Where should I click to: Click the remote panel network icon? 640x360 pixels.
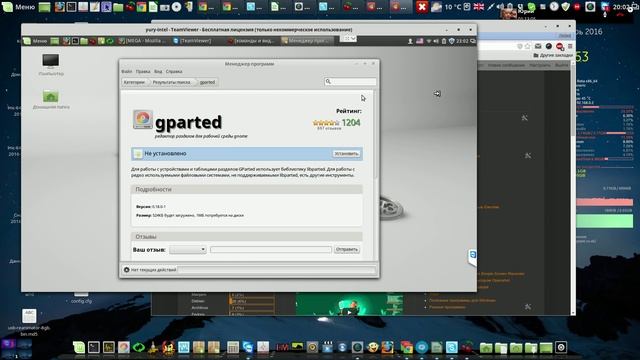429,41
